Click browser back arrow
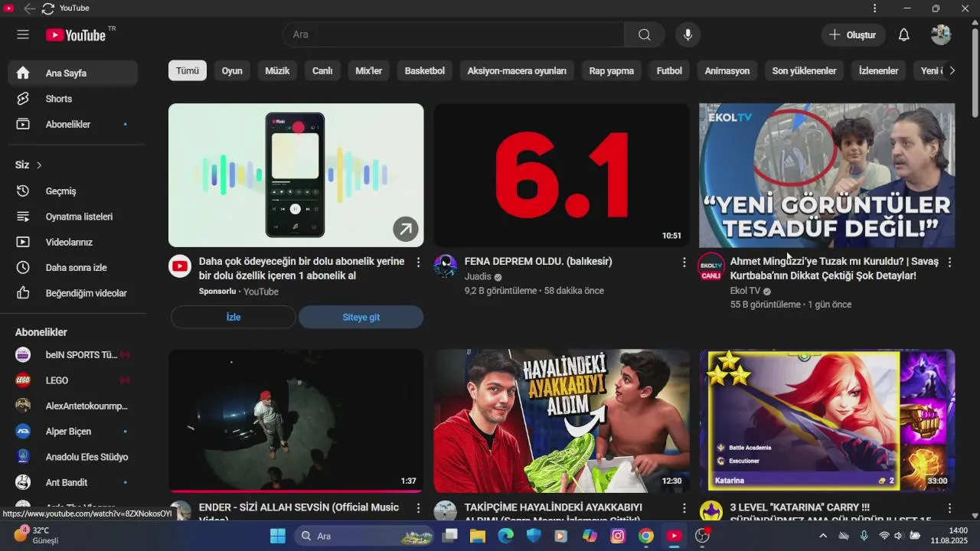Screen dimensions: 980x551 click(29, 8)
